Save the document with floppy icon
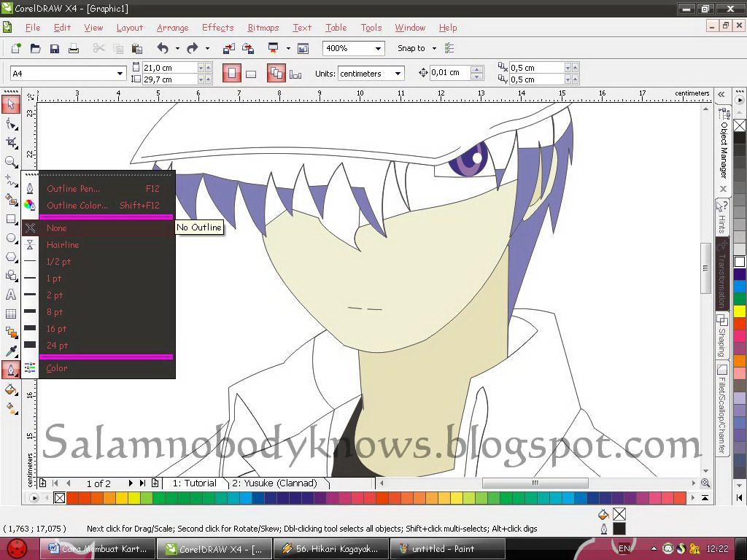 (x=54, y=48)
